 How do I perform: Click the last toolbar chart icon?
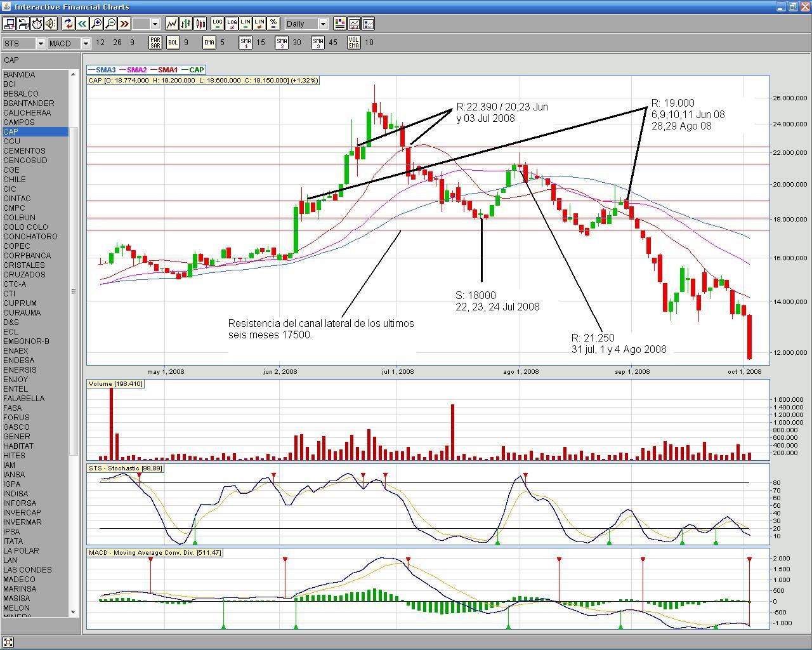[368, 23]
